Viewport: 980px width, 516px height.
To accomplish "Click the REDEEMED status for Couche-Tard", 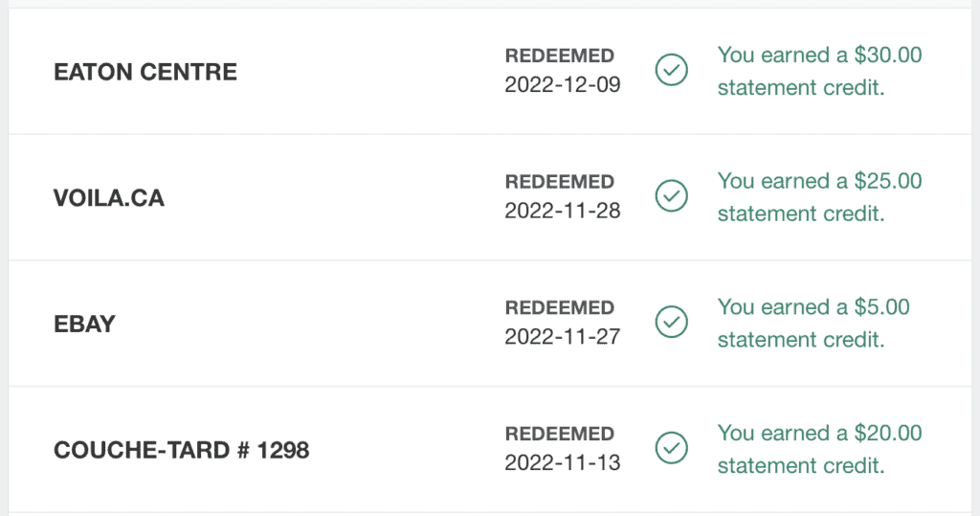I will tap(560, 434).
